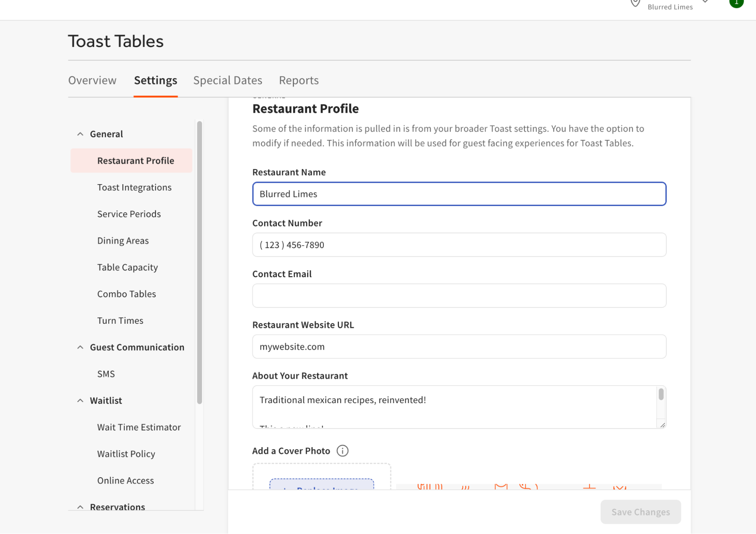The width and height of the screenshot is (756, 534).
Task: Select the Restaurant Name input field
Action: click(459, 194)
